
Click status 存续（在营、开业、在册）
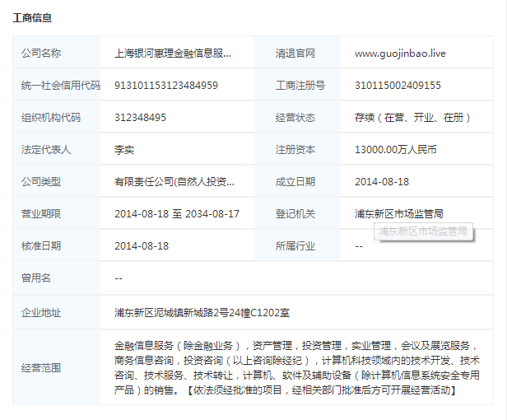412,118
